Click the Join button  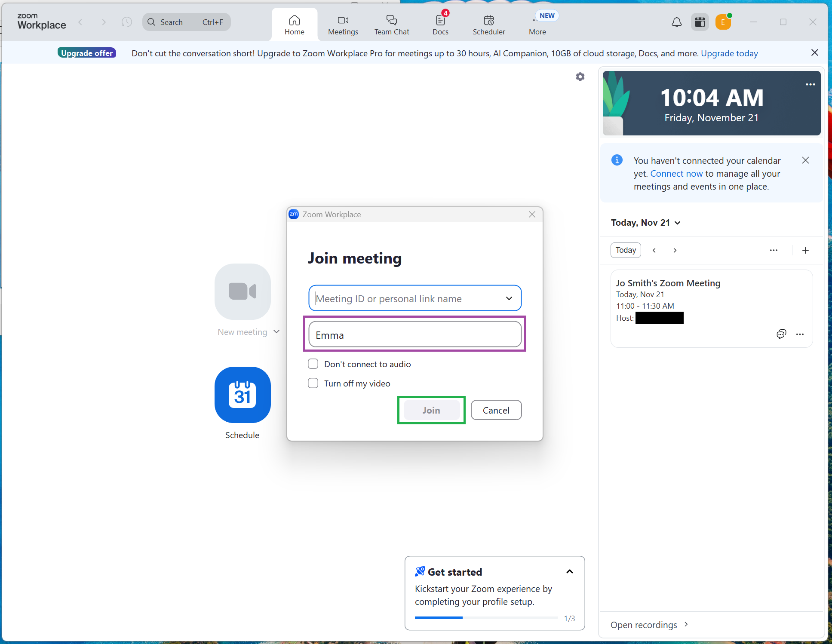pos(431,410)
